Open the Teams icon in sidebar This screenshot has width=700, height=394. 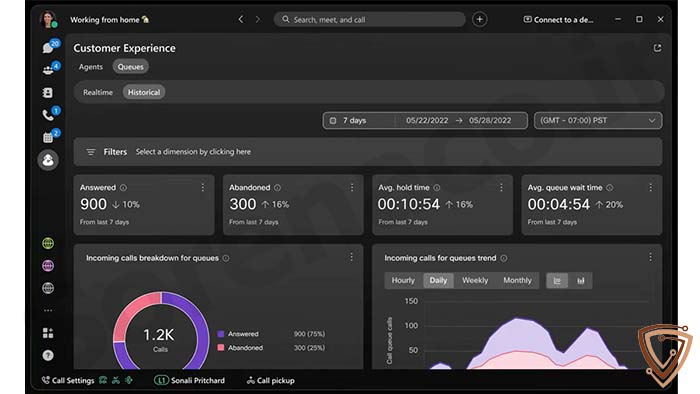coord(48,70)
